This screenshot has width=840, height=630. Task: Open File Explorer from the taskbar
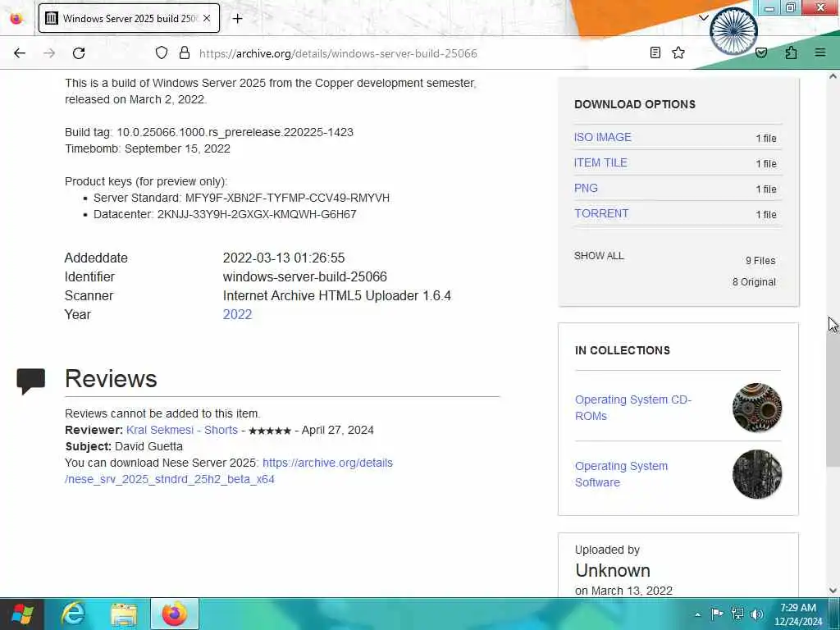pyautogui.click(x=124, y=614)
